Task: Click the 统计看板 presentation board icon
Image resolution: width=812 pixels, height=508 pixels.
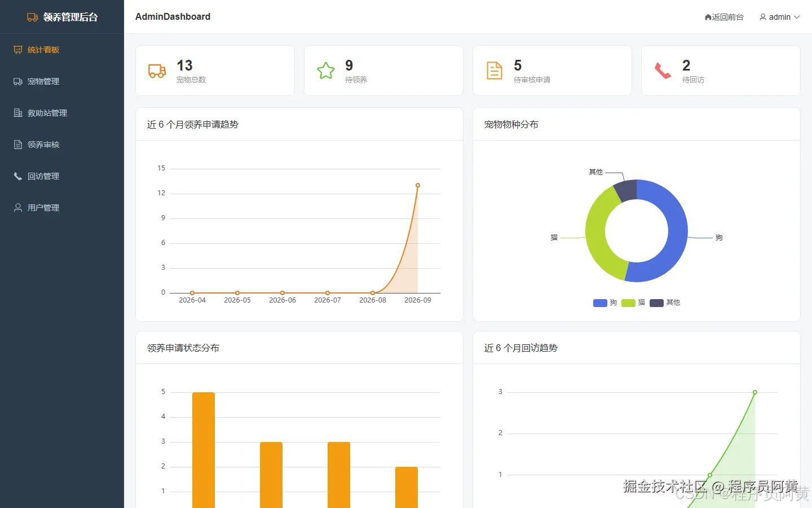Action: (18, 50)
